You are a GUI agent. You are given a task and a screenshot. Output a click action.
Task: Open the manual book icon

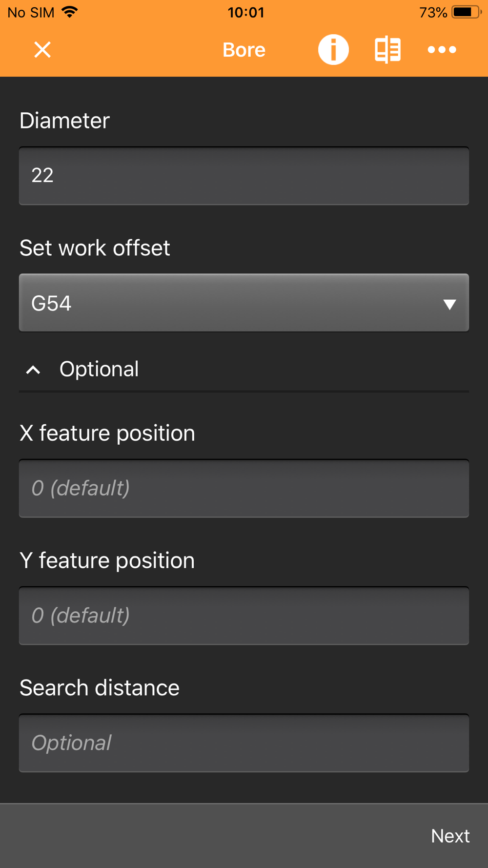(388, 49)
